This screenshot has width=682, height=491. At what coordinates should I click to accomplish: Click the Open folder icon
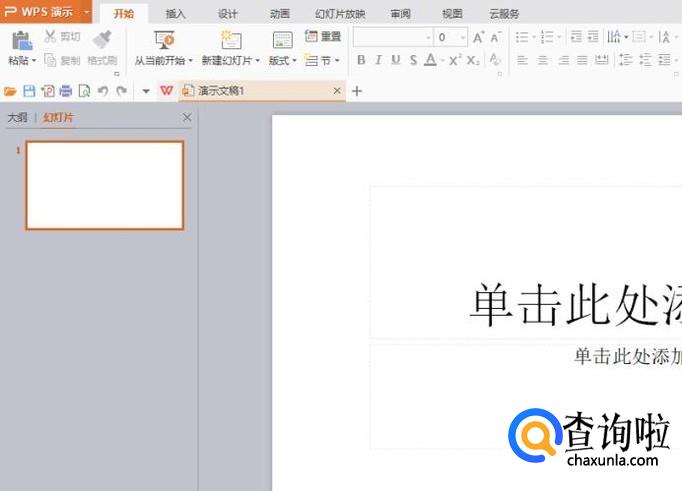[10, 91]
